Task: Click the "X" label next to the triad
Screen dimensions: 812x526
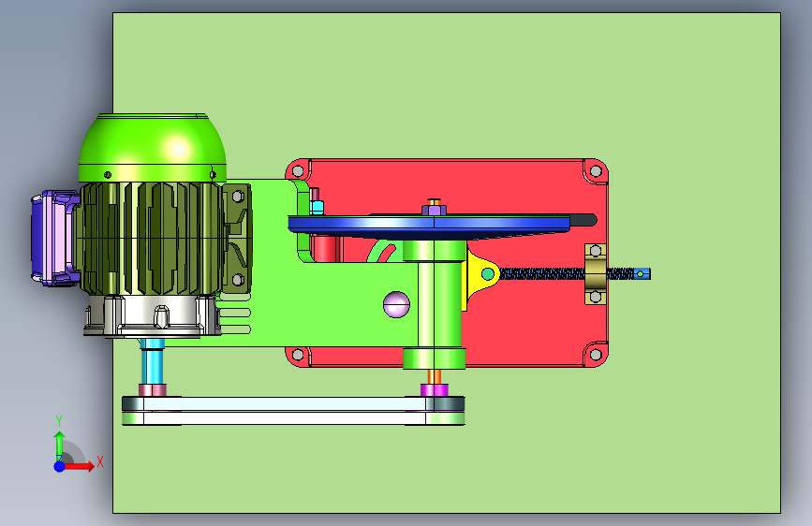Action: 100,461
